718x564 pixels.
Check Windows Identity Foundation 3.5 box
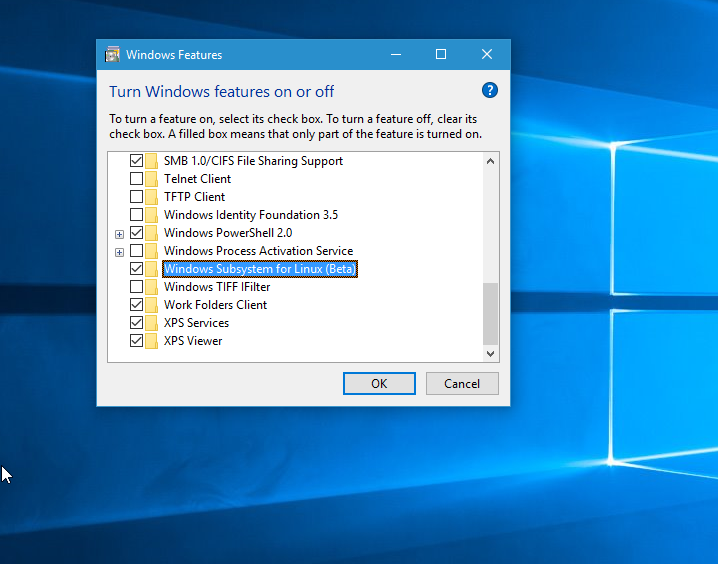click(x=136, y=215)
